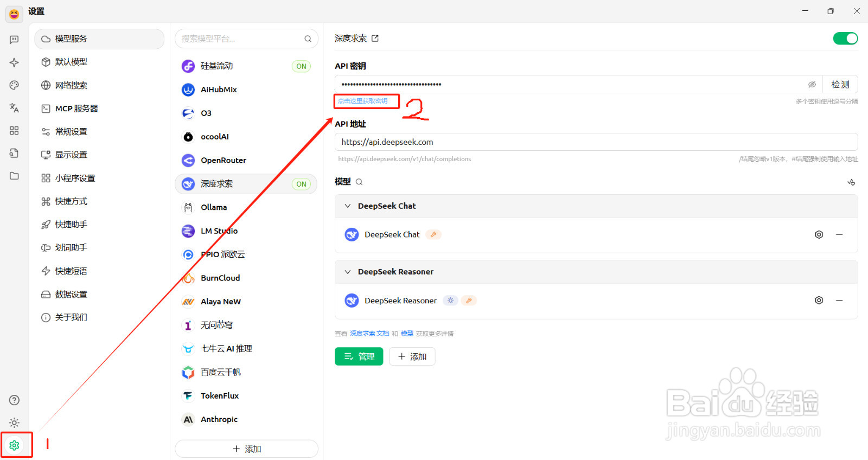Select Anthropic provider
Image resolution: width=868 pixels, height=460 pixels.
pyautogui.click(x=246, y=419)
